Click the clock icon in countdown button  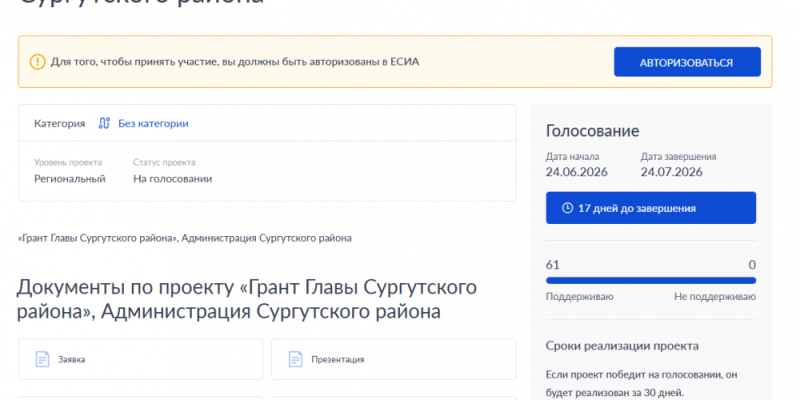pyautogui.click(x=567, y=208)
